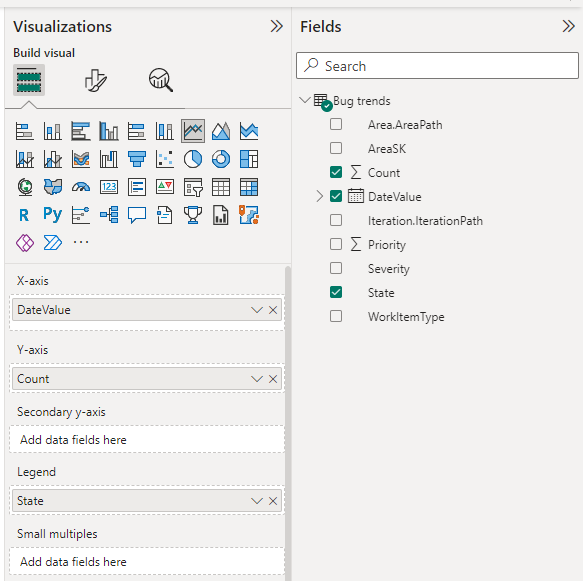Check the Area.AreaPath field
The width and height of the screenshot is (584, 582).
click(336, 124)
